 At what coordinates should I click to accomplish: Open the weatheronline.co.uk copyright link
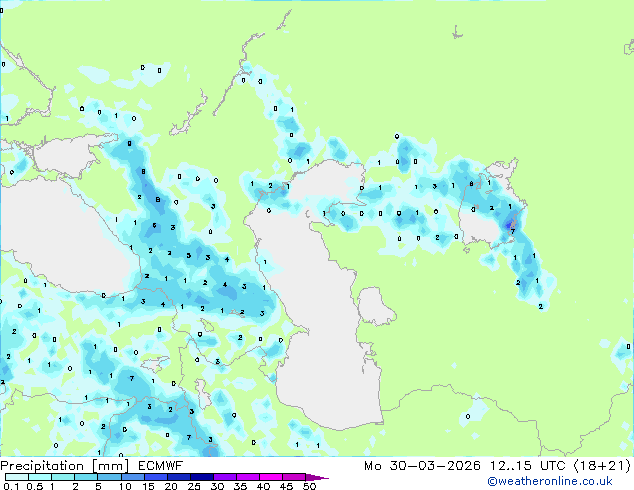[x=550, y=481]
